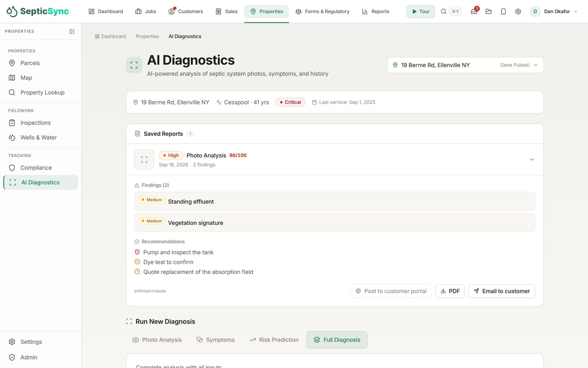Open the Reports nav item
Screen dimensions: 588x368
click(x=376, y=11)
